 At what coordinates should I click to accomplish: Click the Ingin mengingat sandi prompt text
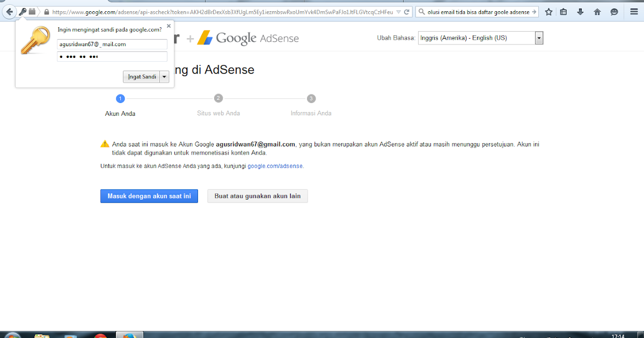coord(109,30)
